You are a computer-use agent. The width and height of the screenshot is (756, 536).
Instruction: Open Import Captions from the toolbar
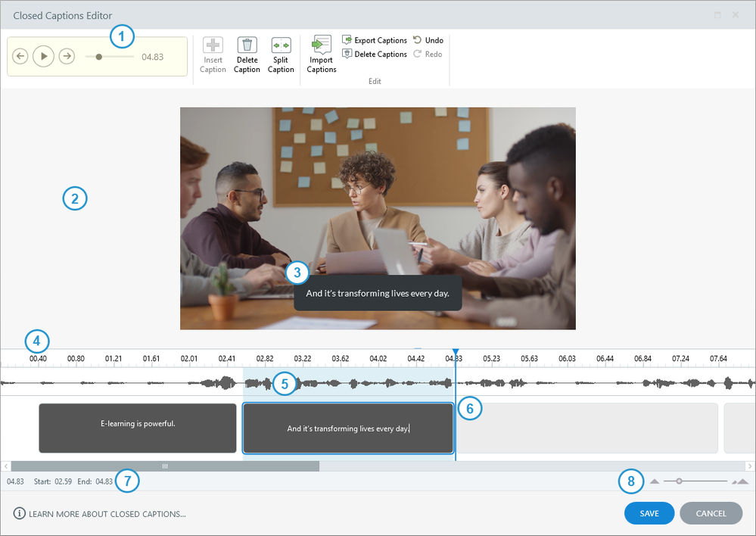(x=322, y=45)
